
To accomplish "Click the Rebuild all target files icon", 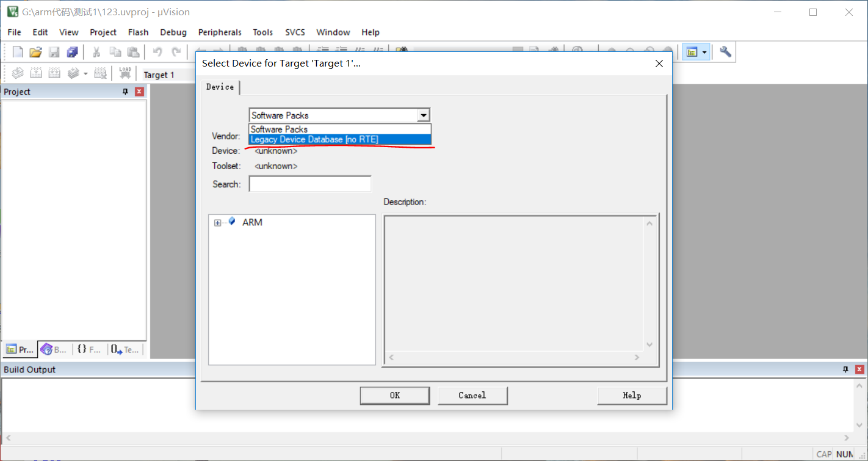I will (x=54, y=73).
